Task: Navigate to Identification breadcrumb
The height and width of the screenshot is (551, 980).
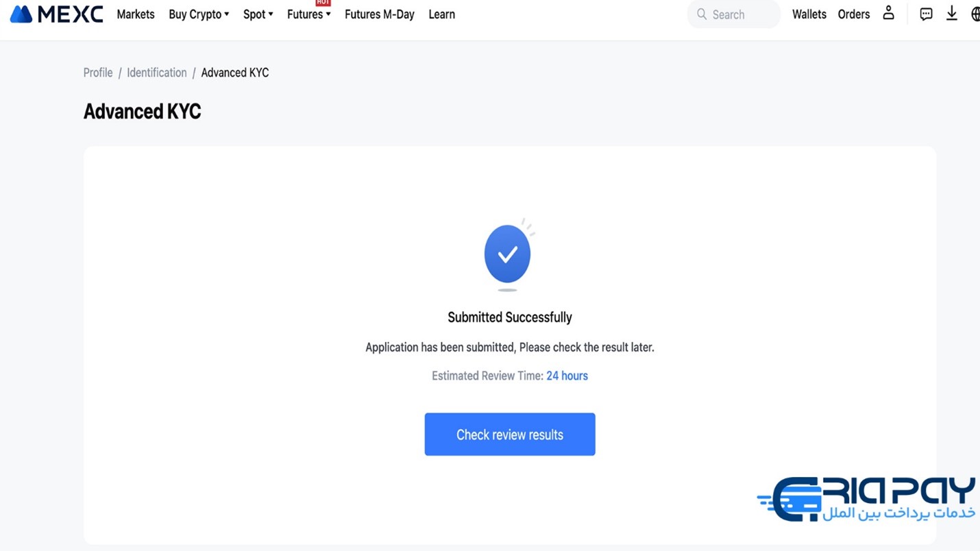Action: (156, 73)
